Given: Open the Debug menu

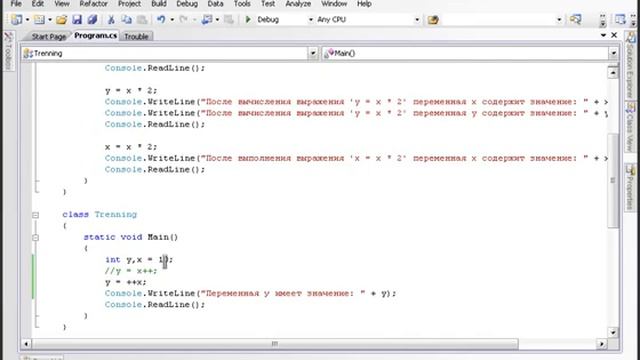Looking at the screenshot, I should click(x=187, y=4).
